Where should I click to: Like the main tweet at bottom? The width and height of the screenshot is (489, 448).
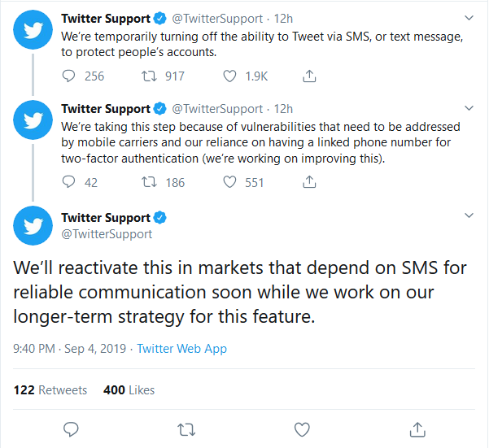(x=302, y=428)
